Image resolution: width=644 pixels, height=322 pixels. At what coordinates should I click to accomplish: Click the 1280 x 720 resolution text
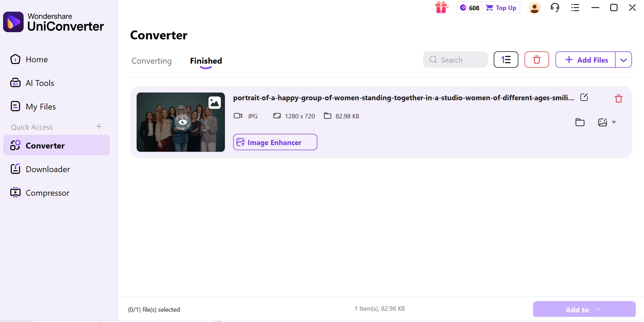[300, 116]
